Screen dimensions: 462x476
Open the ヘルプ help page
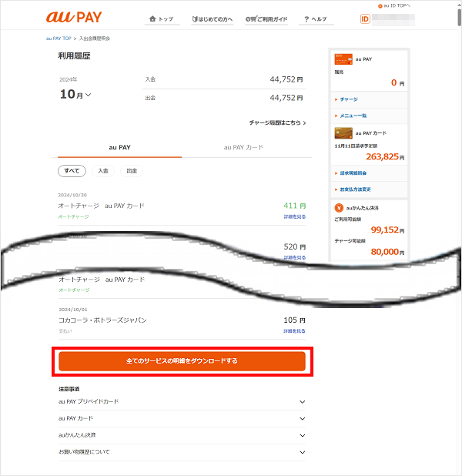(315, 18)
